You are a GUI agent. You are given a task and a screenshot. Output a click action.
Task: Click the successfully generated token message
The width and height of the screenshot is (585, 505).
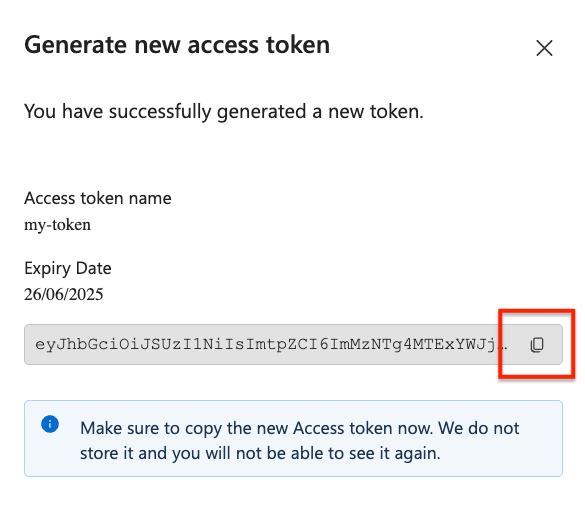point(224,112)
